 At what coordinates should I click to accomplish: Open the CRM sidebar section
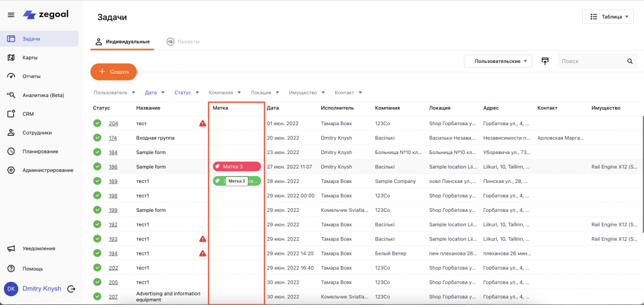(x=28, y=114)
